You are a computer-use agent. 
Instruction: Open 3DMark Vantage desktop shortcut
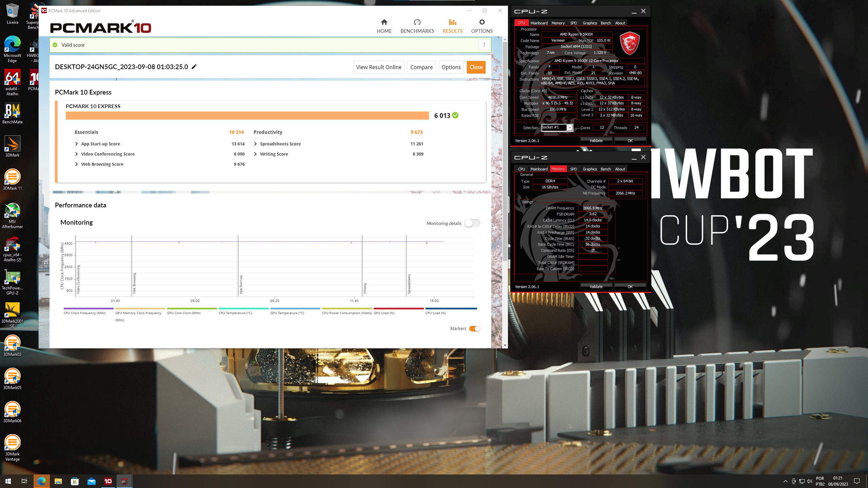(12, 448)
